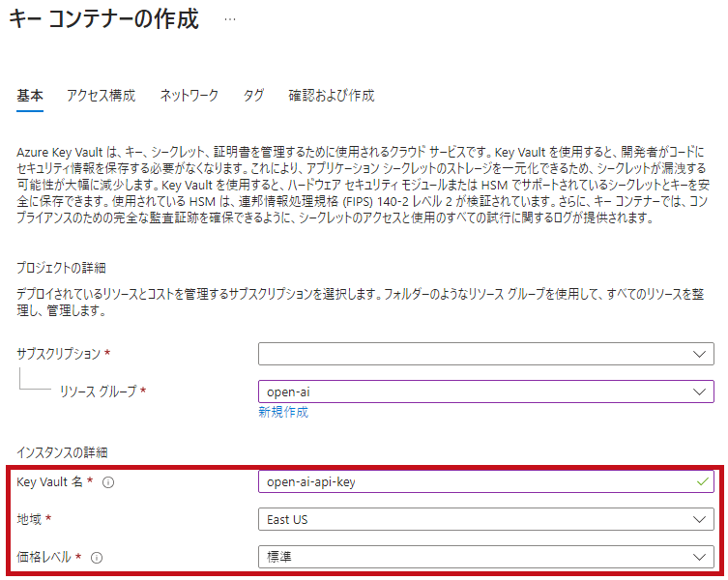
Task: Expand the 地域 dropdown showing East US
Action: tap(485, 519)
